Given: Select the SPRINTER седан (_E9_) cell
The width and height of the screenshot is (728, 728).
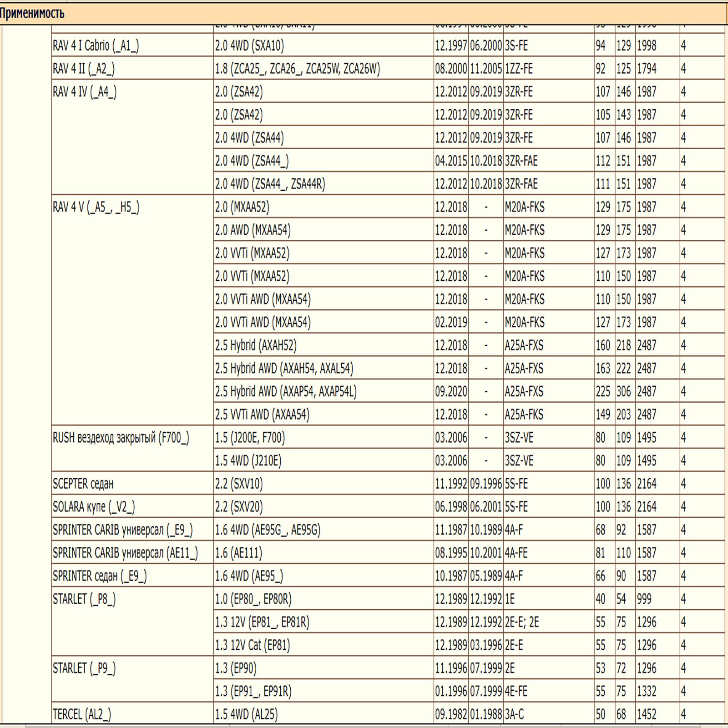Looking at the screenshot, I should [x=100, y=576].
